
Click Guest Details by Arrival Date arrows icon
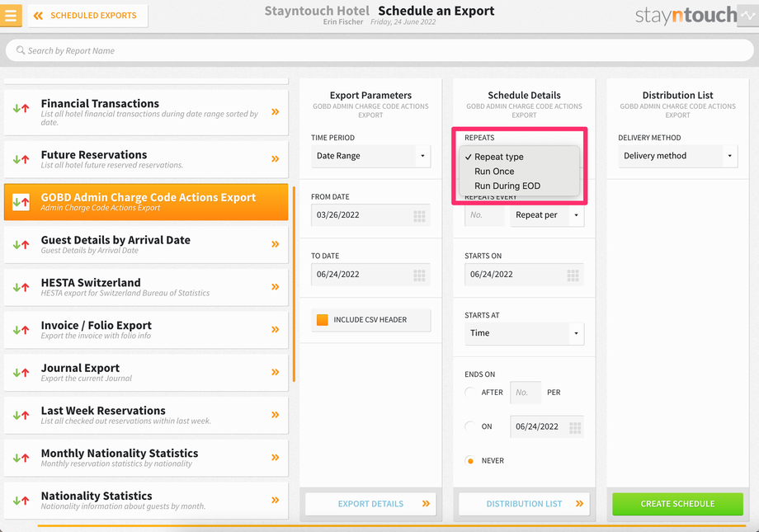pyautogui.click(x=21, y=244)
